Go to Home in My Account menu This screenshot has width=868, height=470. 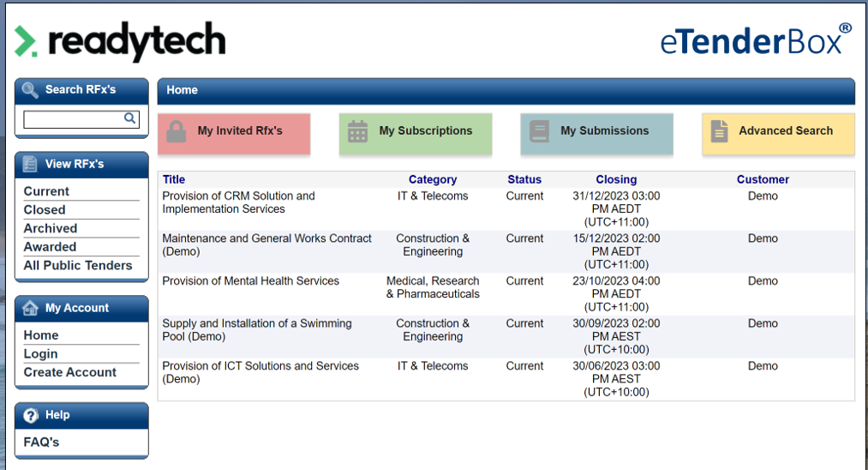(41, 335)
